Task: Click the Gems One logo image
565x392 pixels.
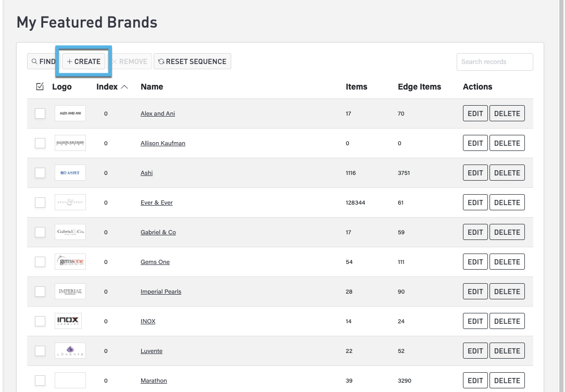Action: 70,262
